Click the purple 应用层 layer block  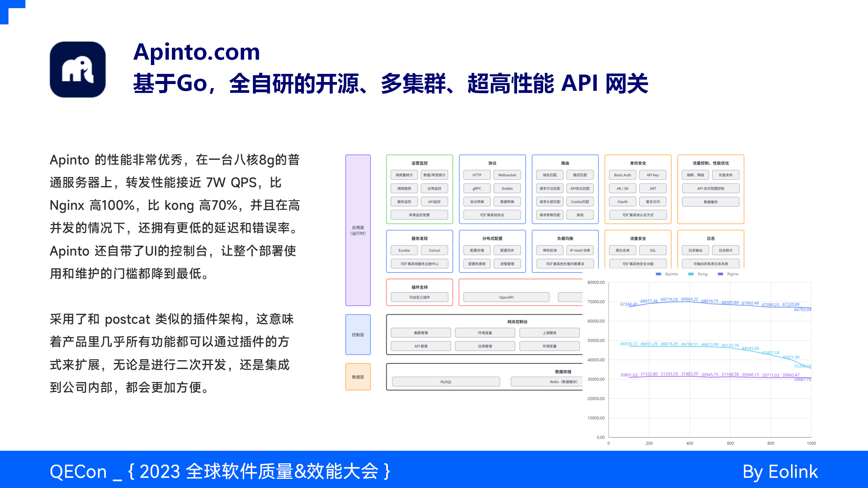(358, 230)
